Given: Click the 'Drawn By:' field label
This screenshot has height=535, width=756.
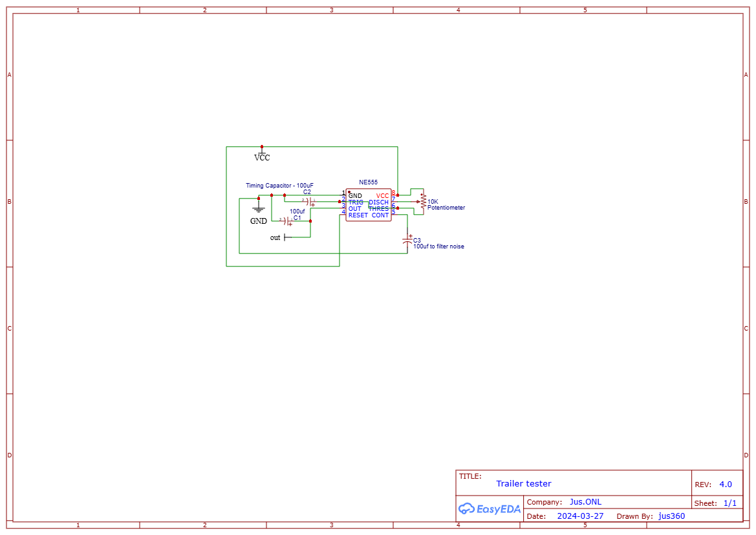Looking at the screenshot, I should click(x=635, y=516).
